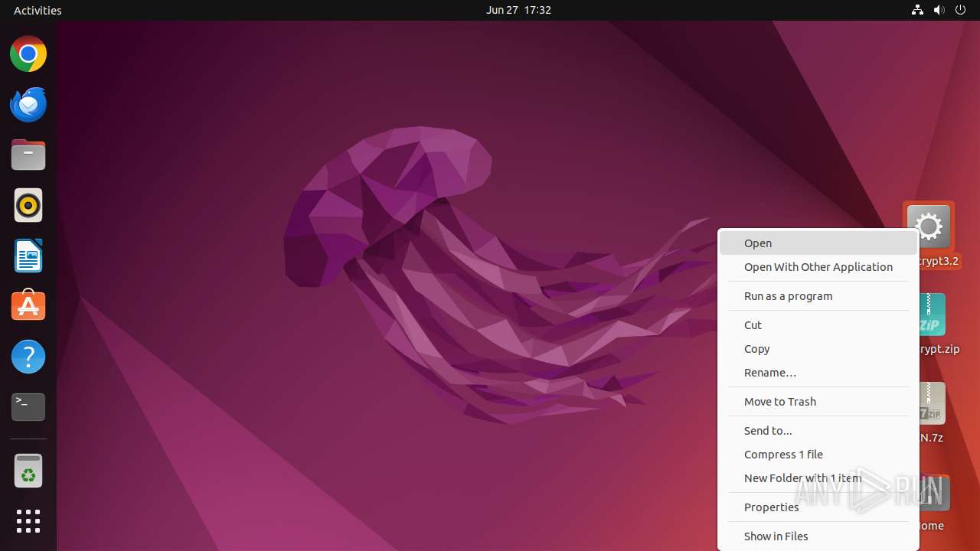Select the zip archive desktop icon

point(931,315)
